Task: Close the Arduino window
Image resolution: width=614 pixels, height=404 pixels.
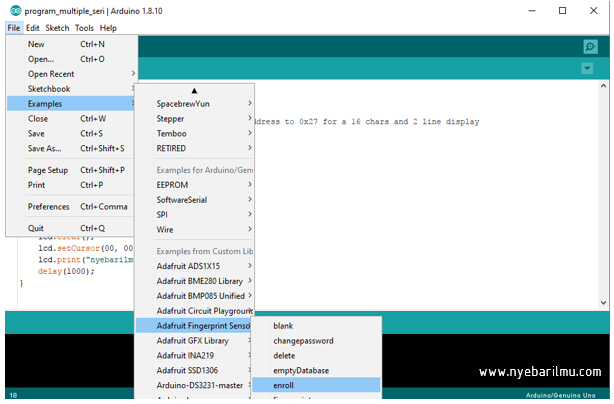Action: pyautogui.click(x=594, y=11)
